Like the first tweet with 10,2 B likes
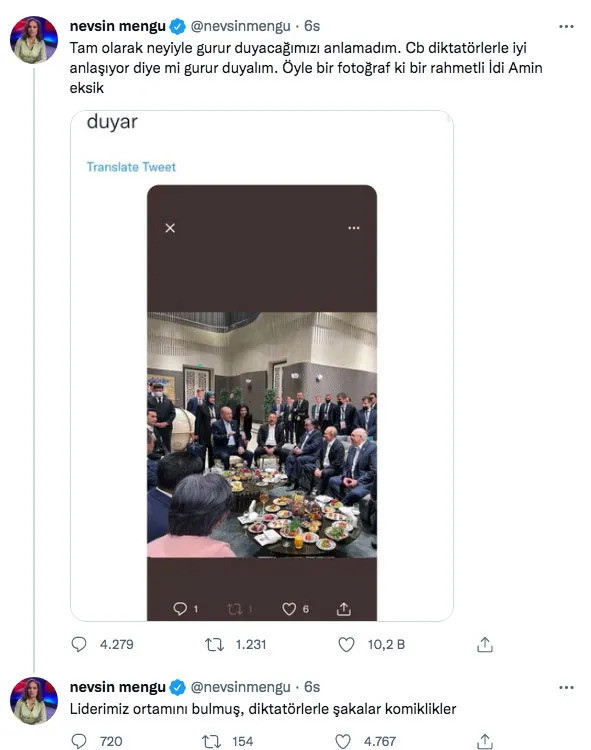591x750 pixels. [x=346, y=644]
